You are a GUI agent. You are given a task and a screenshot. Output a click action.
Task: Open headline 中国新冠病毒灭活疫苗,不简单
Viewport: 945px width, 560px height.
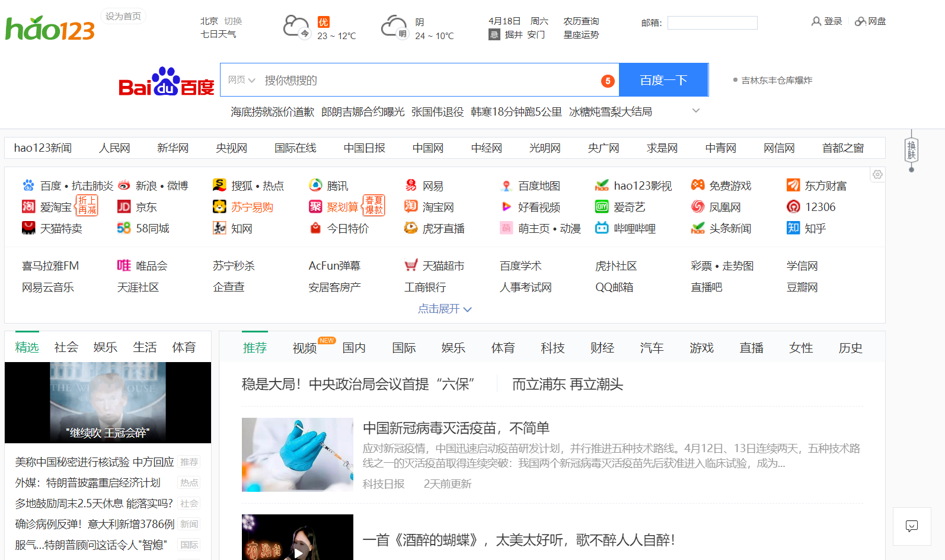(x=456, y=428)
